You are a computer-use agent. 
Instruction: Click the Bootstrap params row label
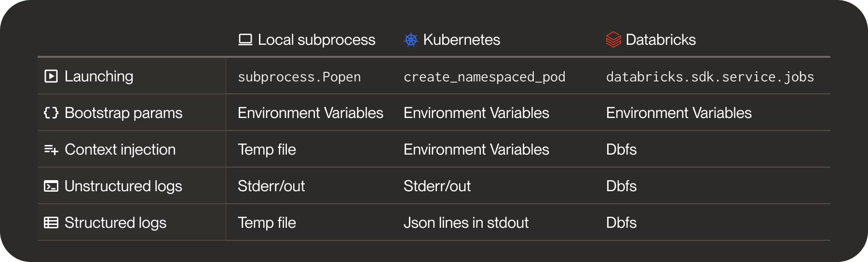pos(123,113)
